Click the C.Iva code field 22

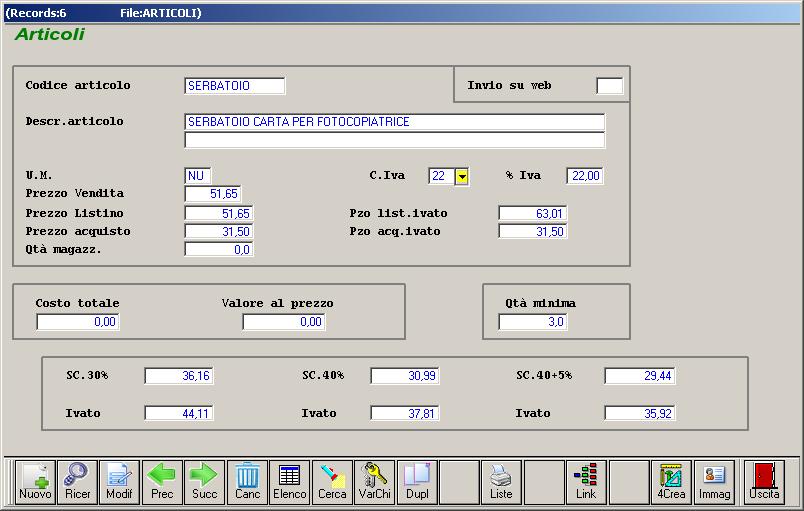pyautogui.click(x=441, y=176)
